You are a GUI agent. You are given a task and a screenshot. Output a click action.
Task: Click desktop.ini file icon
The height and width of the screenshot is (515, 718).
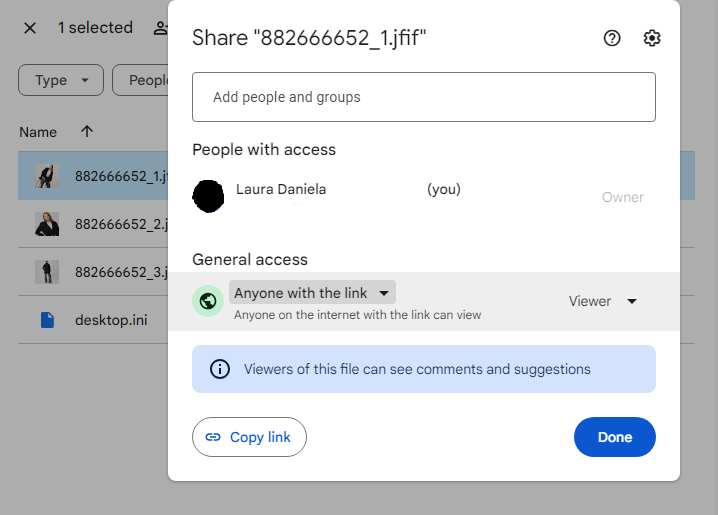click(47, 320)
